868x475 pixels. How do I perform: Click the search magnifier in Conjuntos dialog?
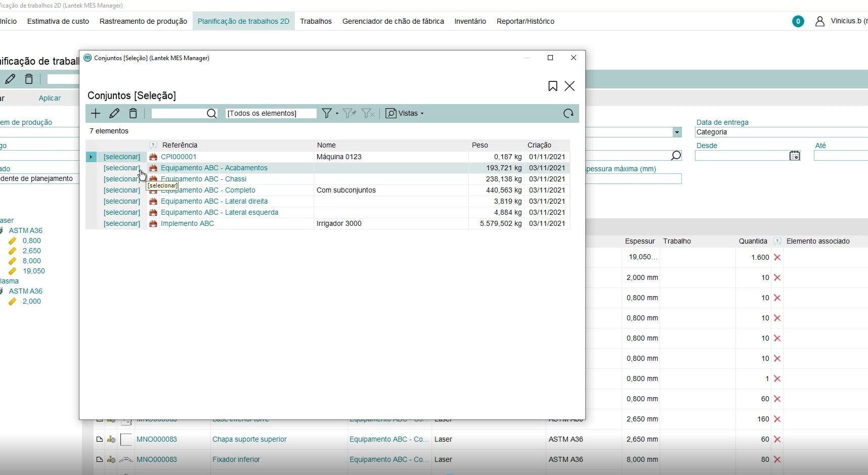pyautogui.click(x=212, y=114)
